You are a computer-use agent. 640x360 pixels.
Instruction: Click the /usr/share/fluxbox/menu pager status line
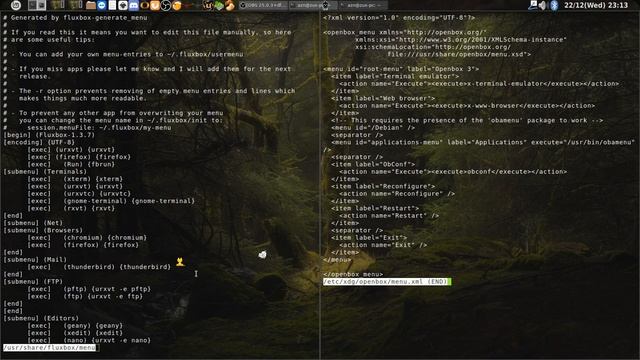pyautogui.click(x=50, y=348)
